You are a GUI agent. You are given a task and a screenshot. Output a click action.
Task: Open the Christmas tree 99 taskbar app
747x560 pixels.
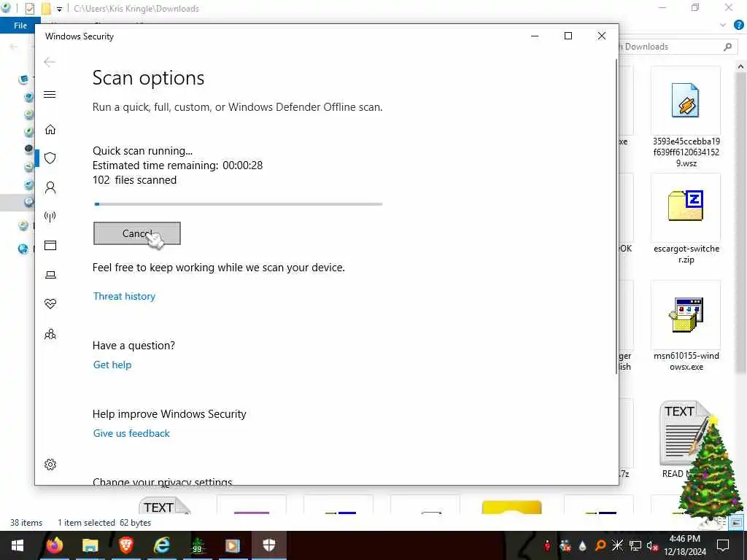197,545
